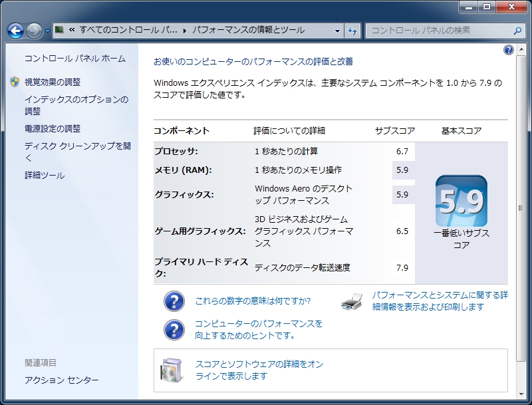Open インデックスのオプションの調整 link
The height and width of the screenshot is (405, 532).
point(76,105)
